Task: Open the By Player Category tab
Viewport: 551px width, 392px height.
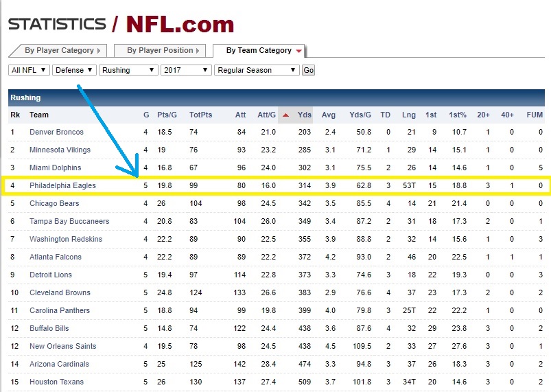Action: [x=59, y=51]
